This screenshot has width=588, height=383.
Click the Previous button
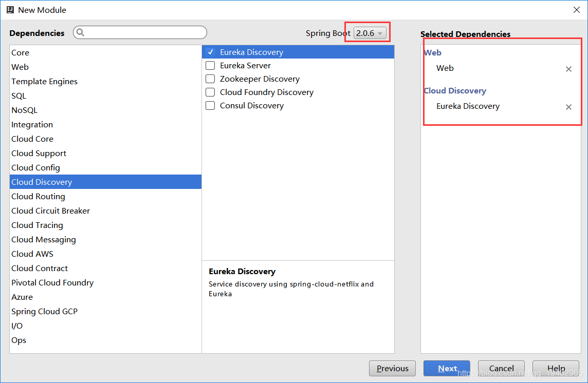(x=392, y=369)
